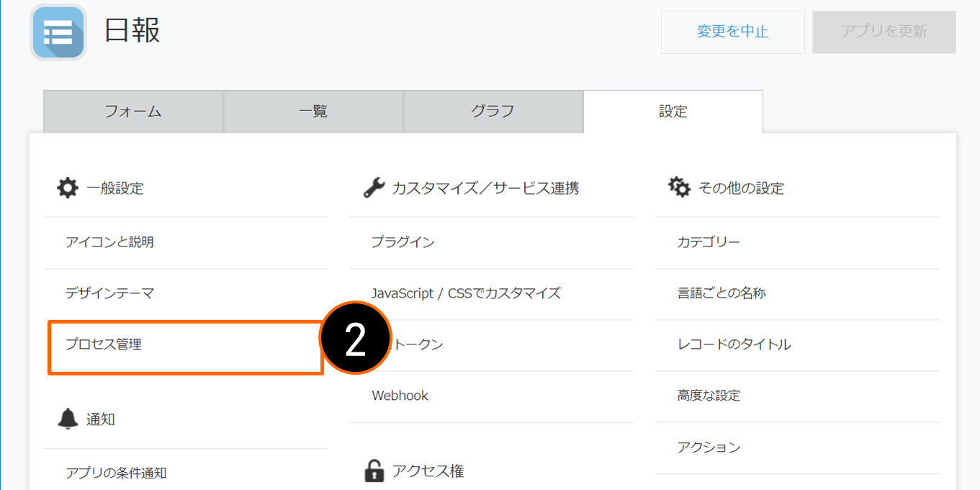Click the wrench icon for カスタマイズ／サービス連携
The image size is (980, 490).
click(x=374, y=188)
